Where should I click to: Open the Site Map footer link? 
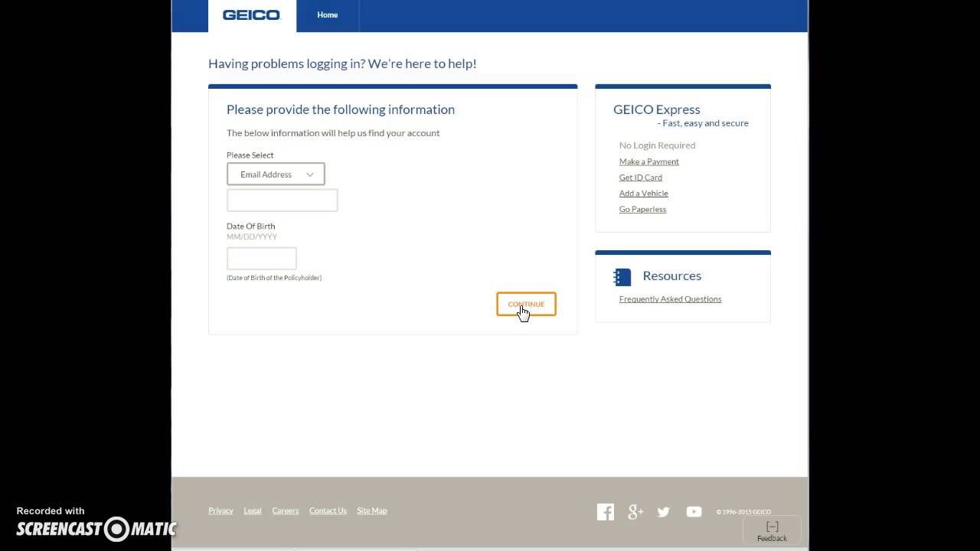pyautogui.click(x=372, y=511)
